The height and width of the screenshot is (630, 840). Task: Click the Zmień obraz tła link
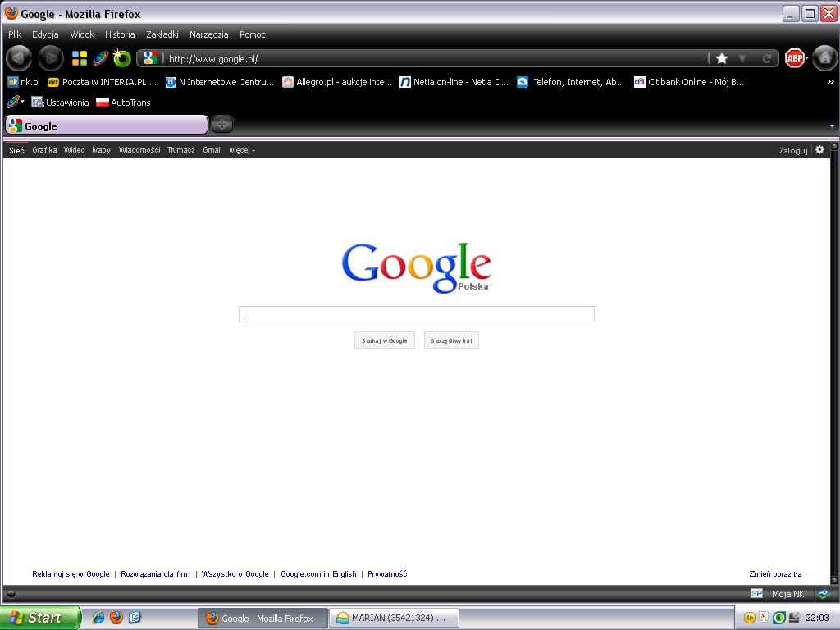click(775, 573)
